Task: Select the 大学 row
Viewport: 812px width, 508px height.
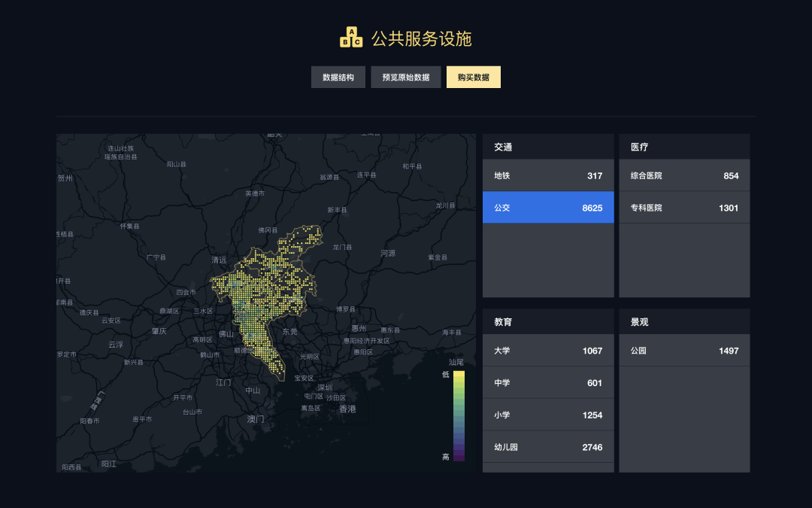Action: click(x=548, y=351)
